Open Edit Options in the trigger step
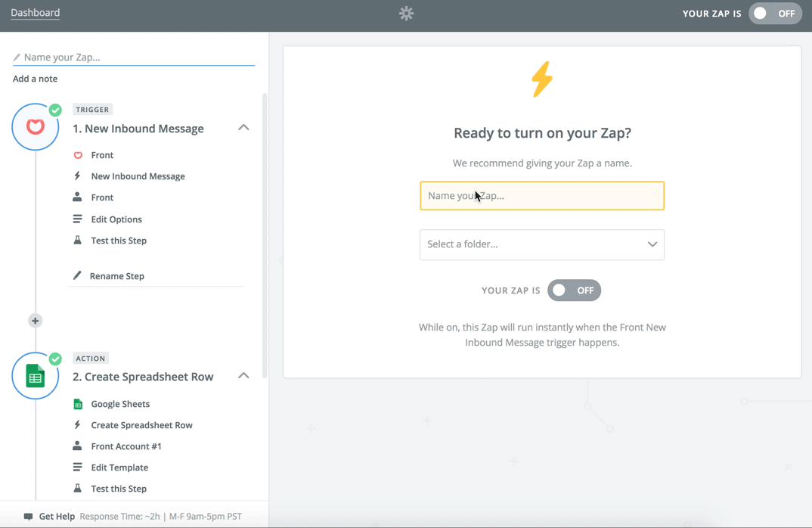The width and height of the screenshot is (812, 528). pos(116,219)
